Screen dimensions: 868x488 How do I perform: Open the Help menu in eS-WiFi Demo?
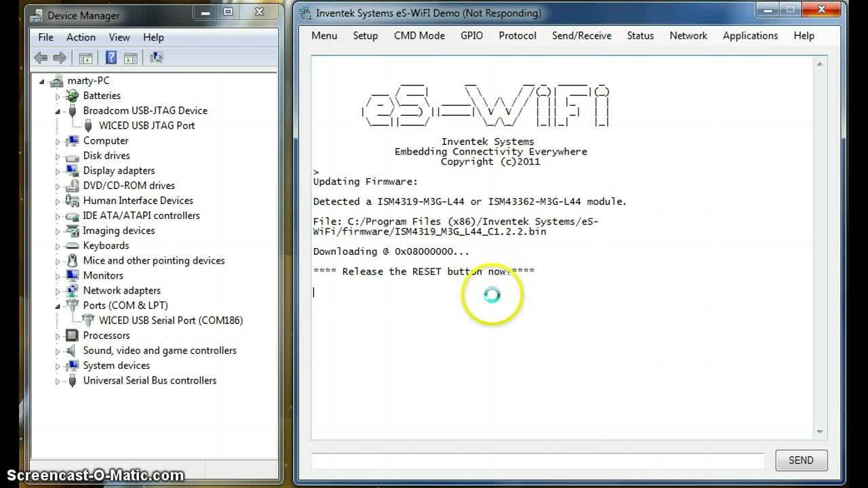click(x=804, y=35)
